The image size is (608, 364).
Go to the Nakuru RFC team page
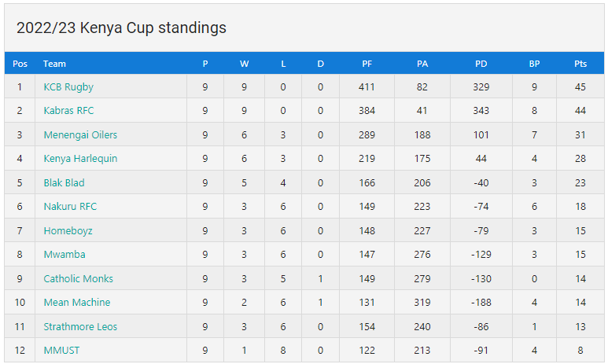(x=70, y=206)
